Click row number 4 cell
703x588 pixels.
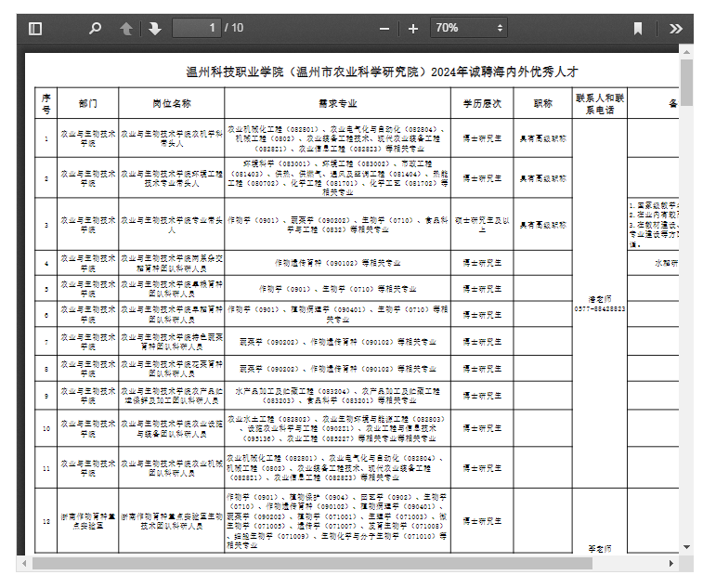46,263
